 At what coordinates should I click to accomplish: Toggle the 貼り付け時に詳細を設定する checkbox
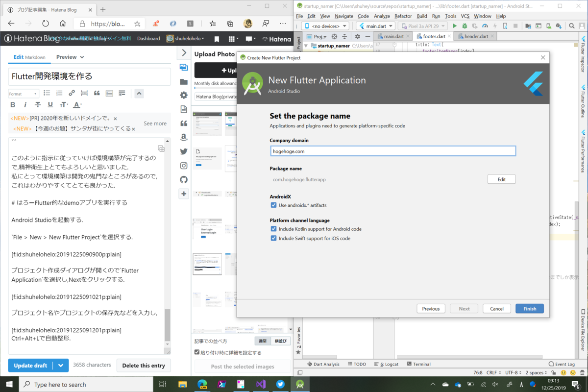tap(197, 352)
